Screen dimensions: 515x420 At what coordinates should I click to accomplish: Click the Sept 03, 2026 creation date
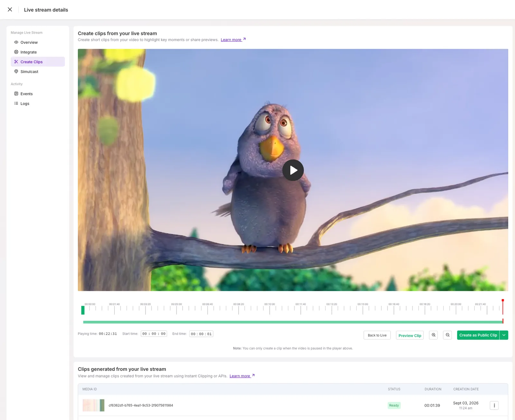[x=465, y=403]
